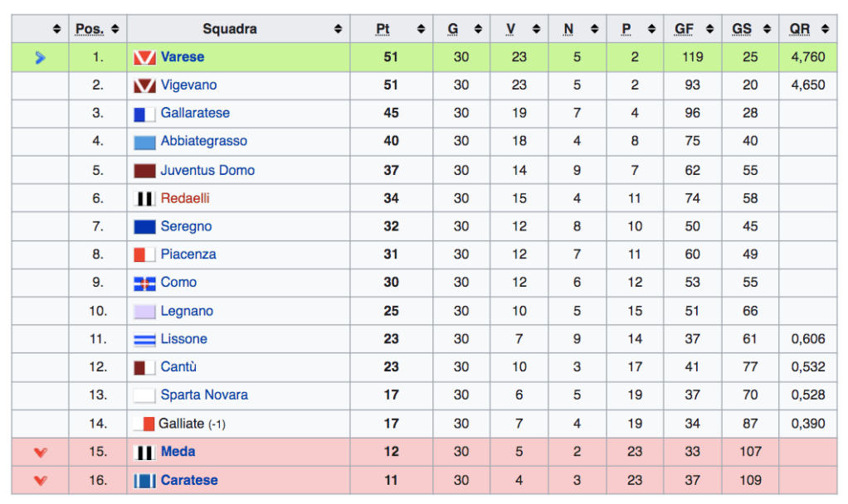Click the blue promotion arrow icon
The image size is (848, 504).
point(40,58)
